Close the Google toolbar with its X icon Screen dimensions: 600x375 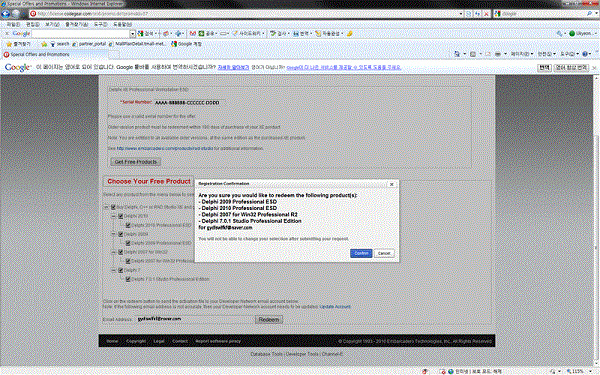[7, 34]
